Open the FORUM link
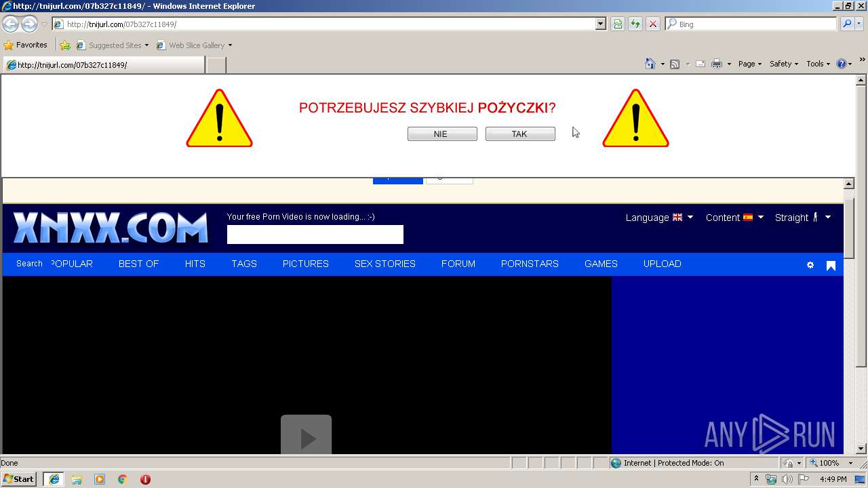Viewport: 868px width, 488px height. click(x=458, y=264)
